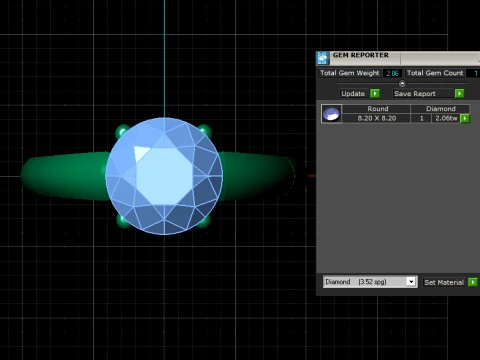Click the 8.20 X 8.20 size cell
Image resolution: width=480 pixels, height=360 pixels.
point(376,118)
